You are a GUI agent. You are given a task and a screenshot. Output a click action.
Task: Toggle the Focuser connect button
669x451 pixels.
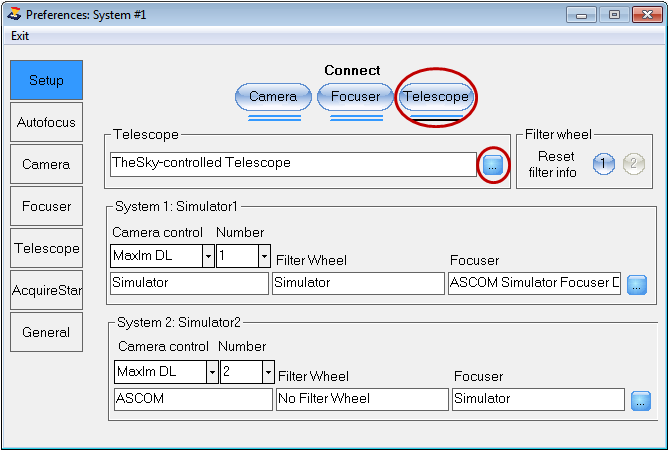tap(355, 96)
